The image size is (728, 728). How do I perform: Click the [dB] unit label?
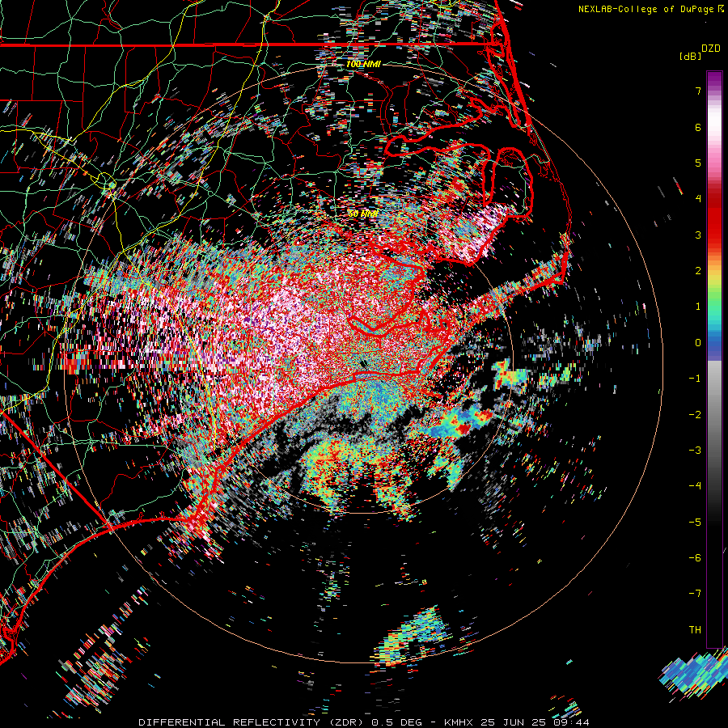(x=691, y=56)
